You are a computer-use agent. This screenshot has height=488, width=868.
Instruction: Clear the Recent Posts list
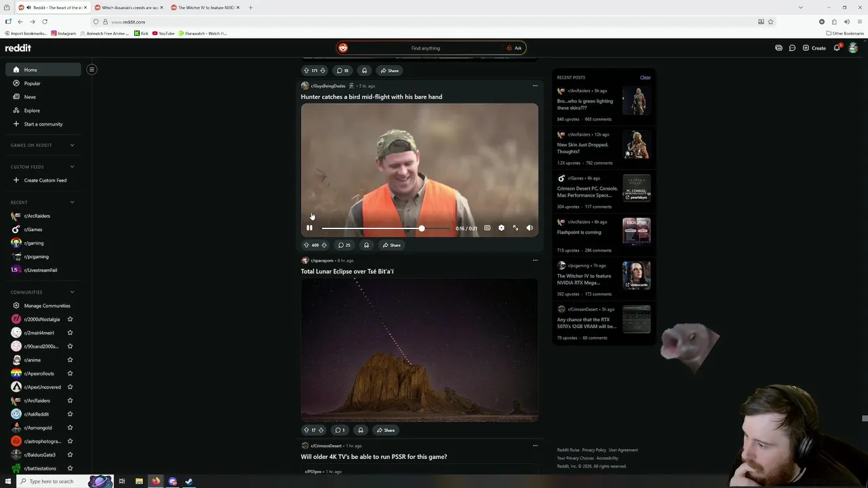click(645, 77)
